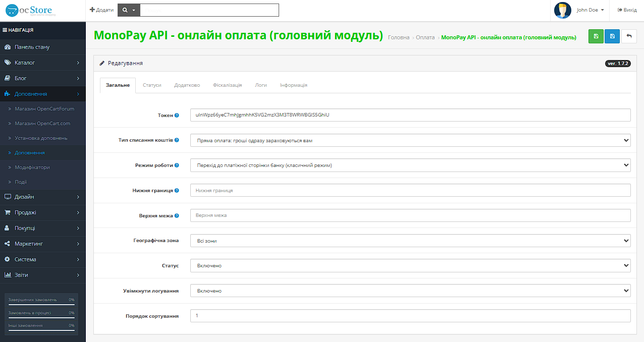Click the Головна breadcrumb link
The width and height of the screenshot is (644, 342).
coord(399,37)
